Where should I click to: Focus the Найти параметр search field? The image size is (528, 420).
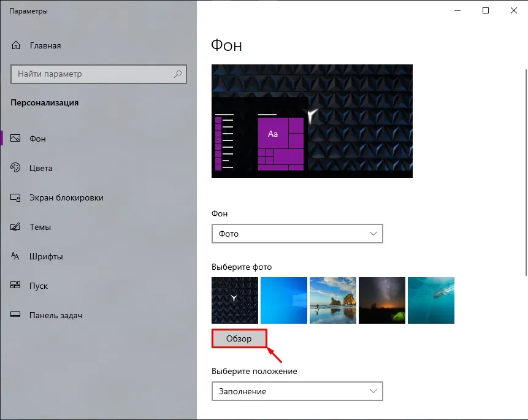[x=99, y=74]
